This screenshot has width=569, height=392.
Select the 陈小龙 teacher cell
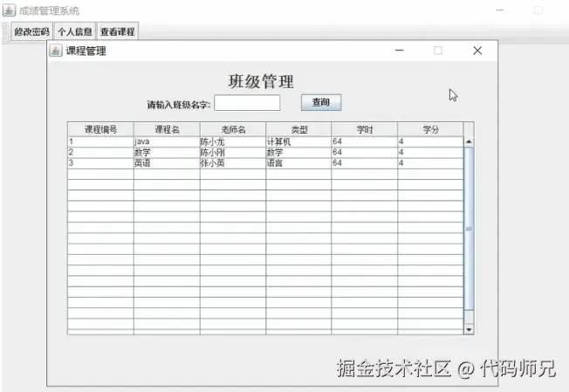[x=233, y=141]
